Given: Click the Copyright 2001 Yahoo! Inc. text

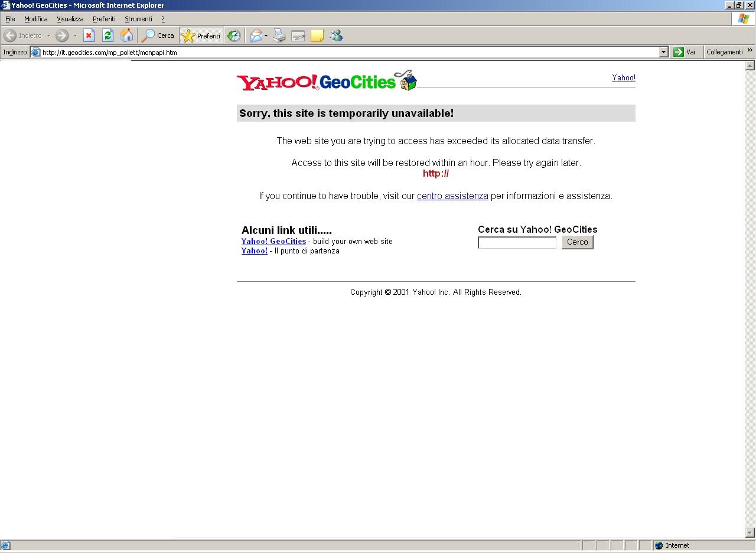Looking at the screenshot, I should [436, 292].
